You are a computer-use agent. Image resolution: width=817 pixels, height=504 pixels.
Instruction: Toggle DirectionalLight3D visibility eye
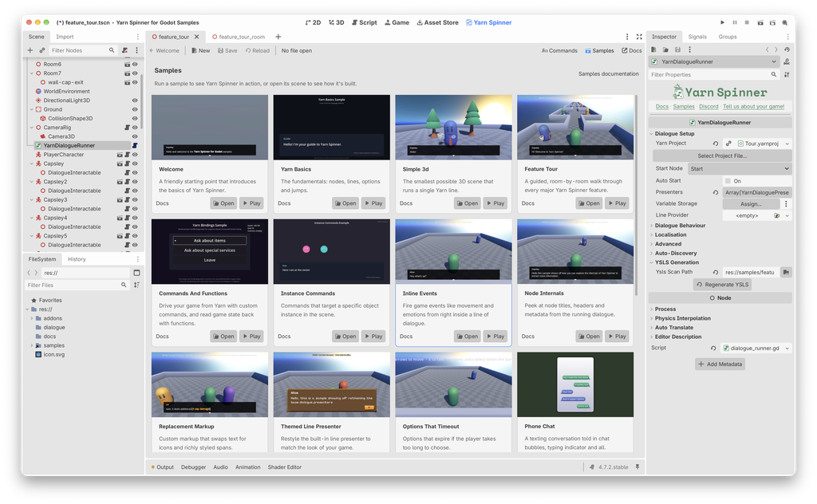(135, 100)
